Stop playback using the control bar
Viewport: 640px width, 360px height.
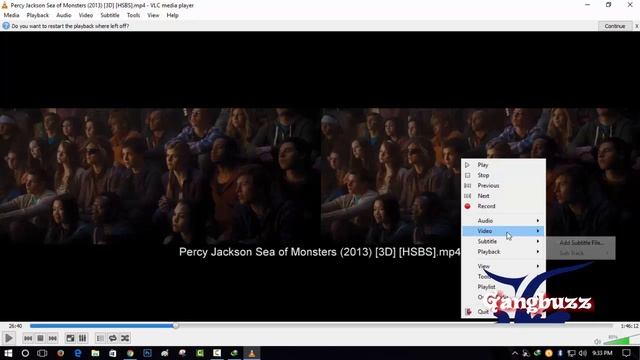pos(40,338)
